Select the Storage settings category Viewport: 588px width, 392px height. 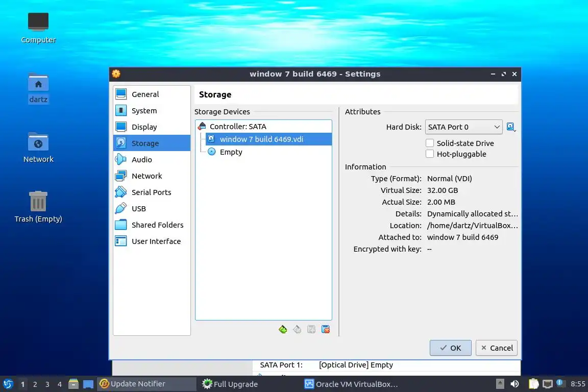click(x=152, y=143)
